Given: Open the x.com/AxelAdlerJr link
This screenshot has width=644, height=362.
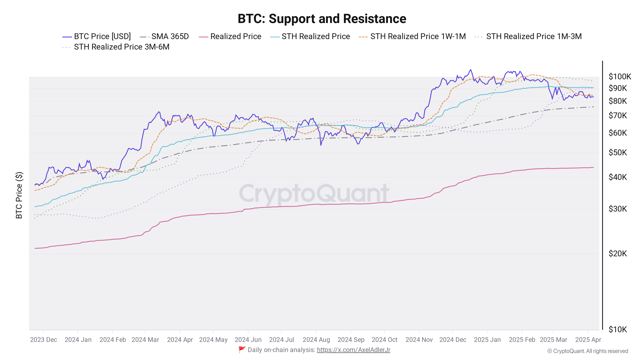Looking at the screenshot, I should pos(353,350).
